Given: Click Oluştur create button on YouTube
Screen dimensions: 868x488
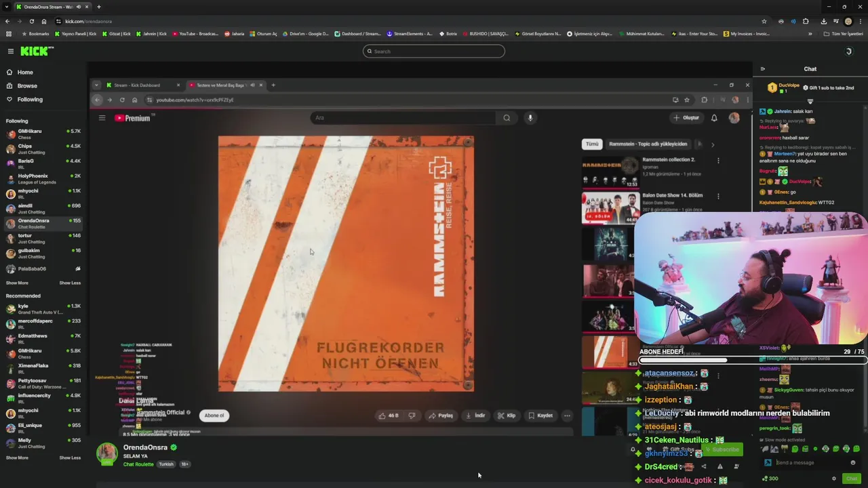Looking at the screenshot, I should pyautogui.click(x=686, y=118).
